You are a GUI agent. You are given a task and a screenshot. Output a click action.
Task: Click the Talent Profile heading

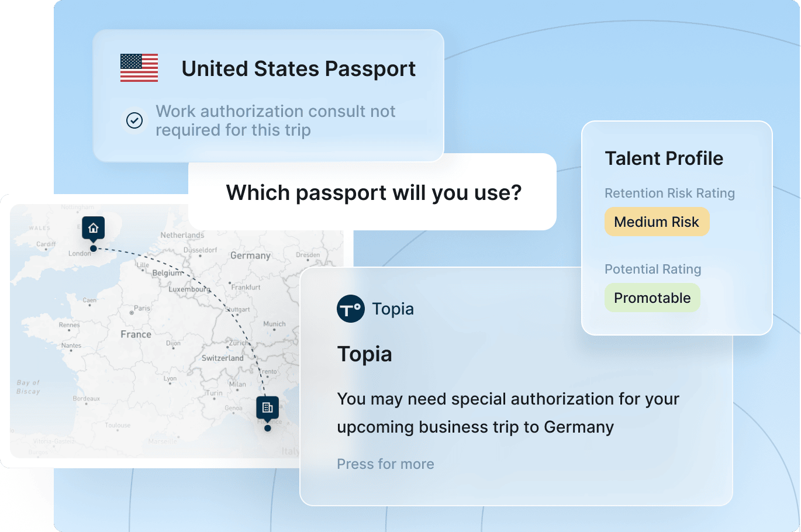(664, 158)
